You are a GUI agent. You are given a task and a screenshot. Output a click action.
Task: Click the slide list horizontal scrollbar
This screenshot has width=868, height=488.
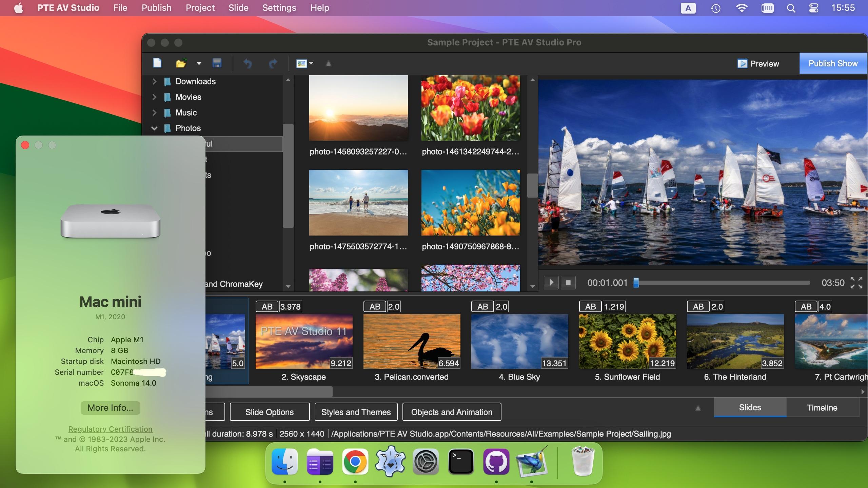pos(269,392)
